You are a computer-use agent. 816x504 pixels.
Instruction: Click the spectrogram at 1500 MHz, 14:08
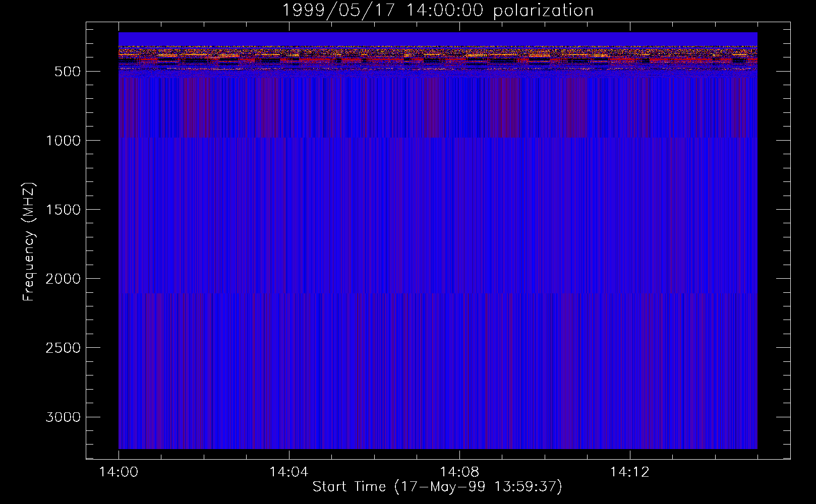point(459,209)
